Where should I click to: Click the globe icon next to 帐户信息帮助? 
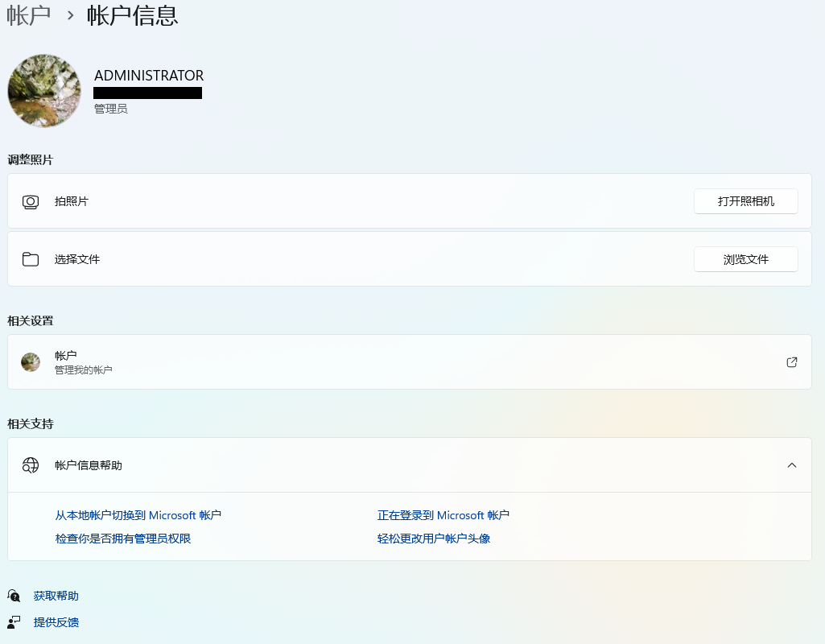31,465
